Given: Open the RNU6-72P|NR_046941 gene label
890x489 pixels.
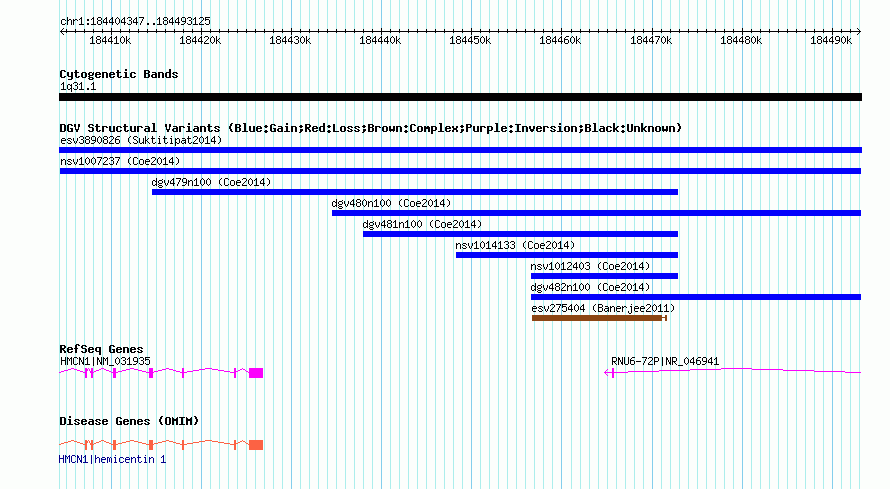Looking at the screenshot, I should point(665,361).
